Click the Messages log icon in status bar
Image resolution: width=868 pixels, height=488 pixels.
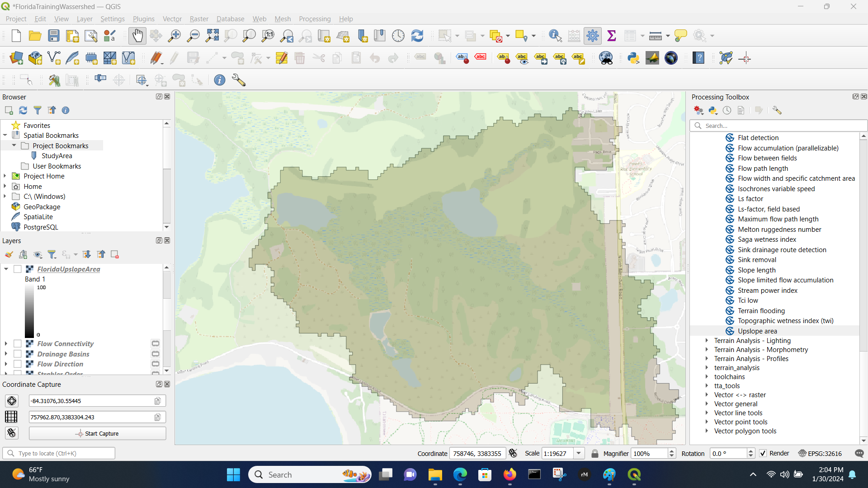pos(859,453)
